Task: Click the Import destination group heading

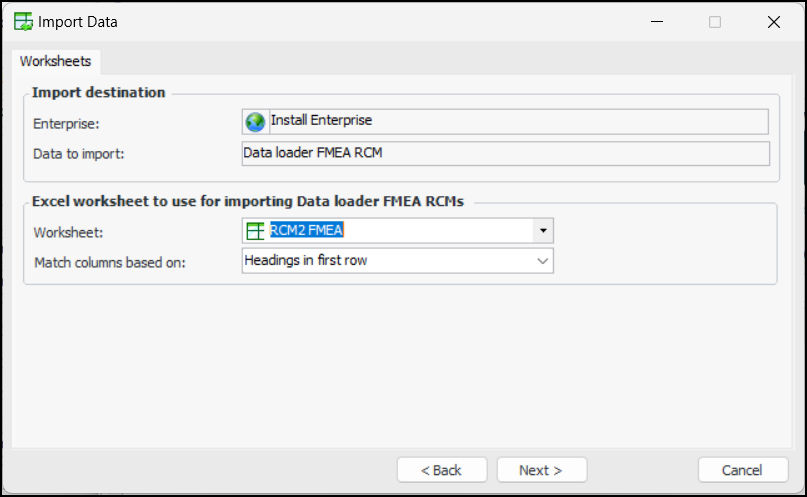Action: 99,93
